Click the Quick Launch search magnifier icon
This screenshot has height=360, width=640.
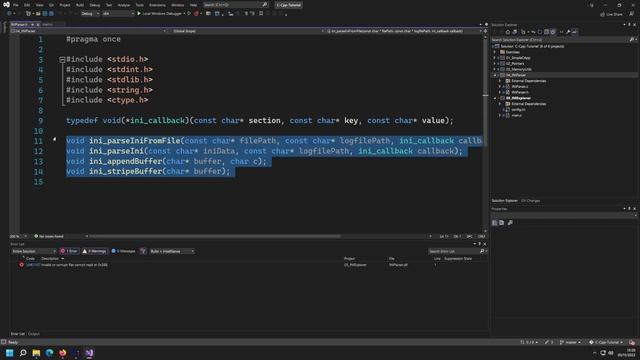coord(264,5)
